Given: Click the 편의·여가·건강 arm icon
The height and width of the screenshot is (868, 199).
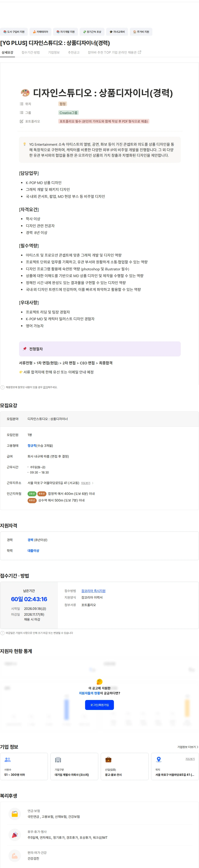Looking at the screenshot, I should (x=15, y=856).
